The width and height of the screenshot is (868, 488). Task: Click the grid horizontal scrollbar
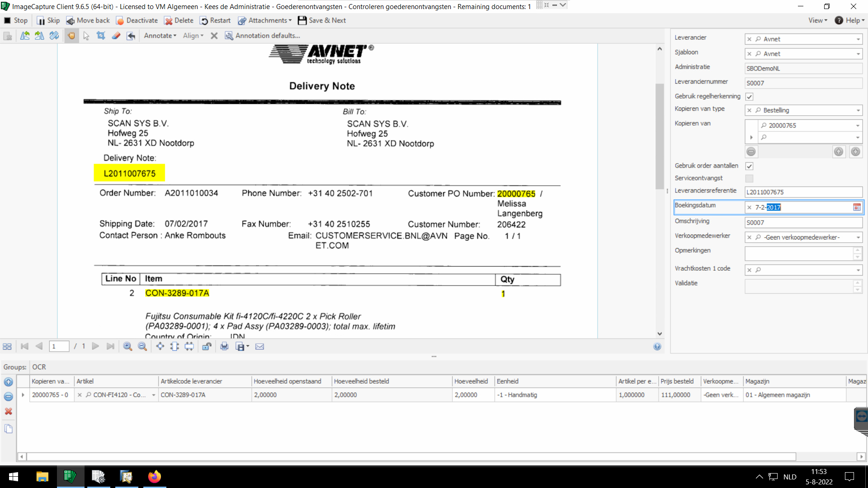(411, 457)
